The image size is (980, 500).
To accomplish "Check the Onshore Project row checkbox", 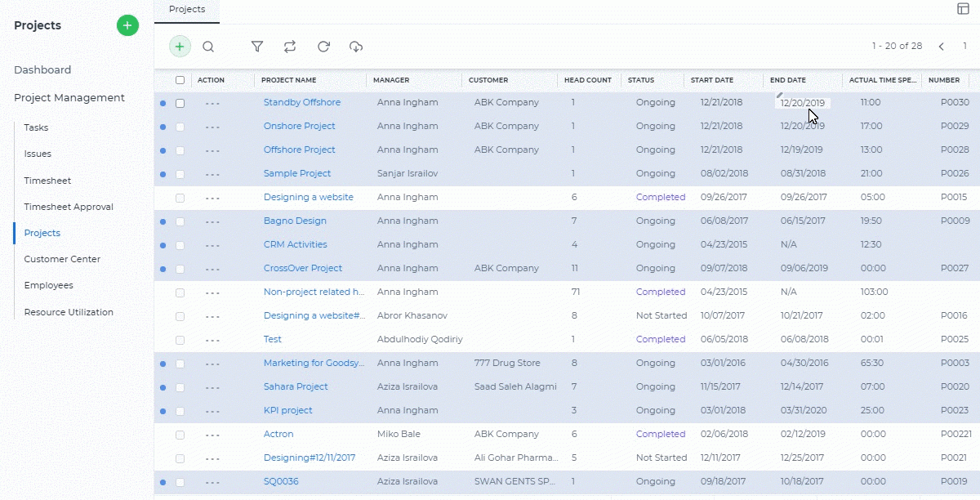I will (180, 127).
